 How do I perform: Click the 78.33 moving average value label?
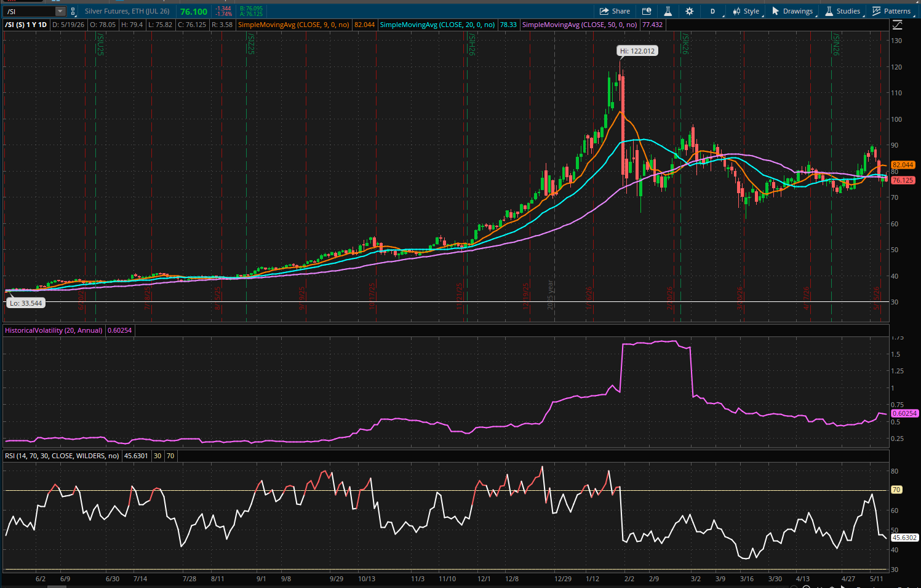pos(508,25)
